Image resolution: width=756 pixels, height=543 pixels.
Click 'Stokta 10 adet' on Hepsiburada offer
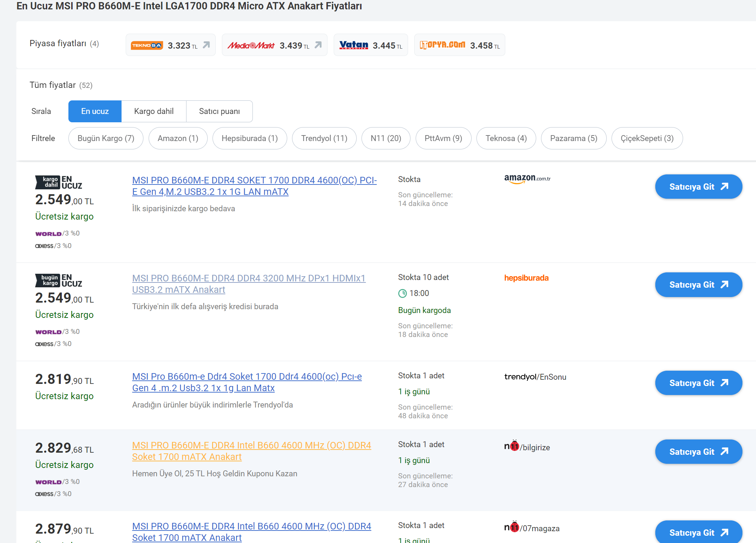point(423,277)
